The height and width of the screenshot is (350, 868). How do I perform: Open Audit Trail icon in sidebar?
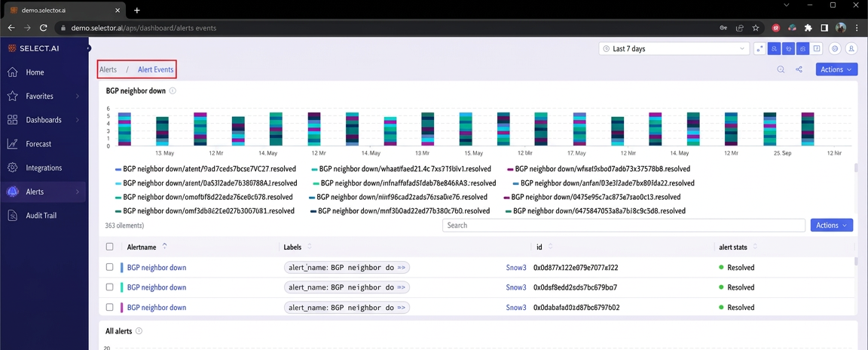(x=13, y=216)
